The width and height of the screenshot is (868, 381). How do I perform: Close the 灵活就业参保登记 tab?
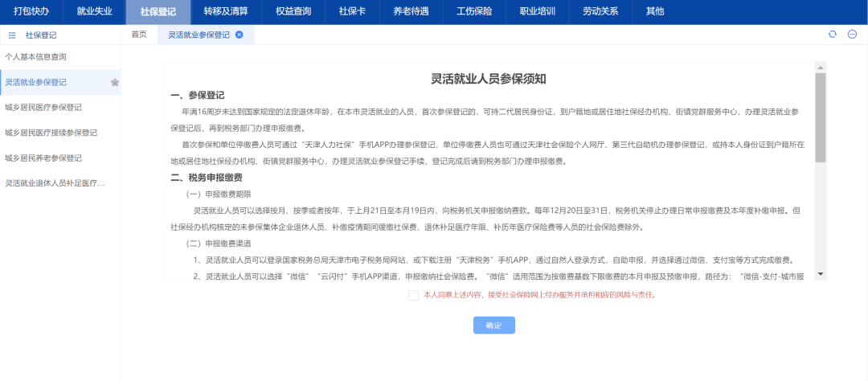click(x=239, y=35)
